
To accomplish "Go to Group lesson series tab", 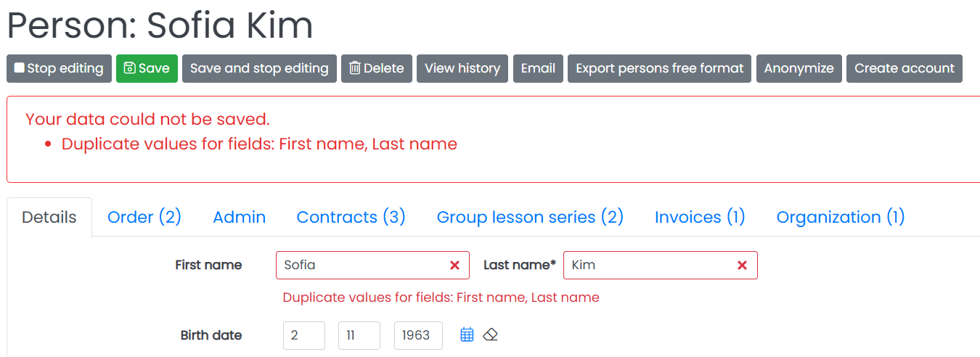I will point(530,217).
